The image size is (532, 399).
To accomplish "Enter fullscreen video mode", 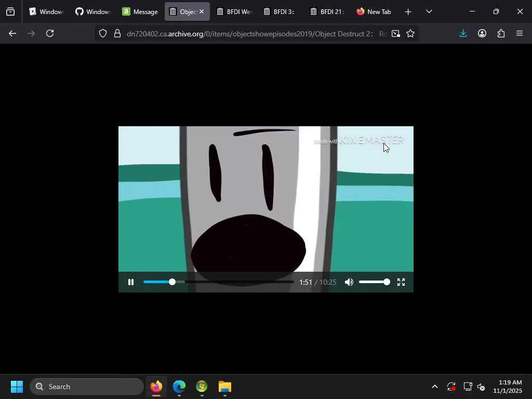I will 401,282.
